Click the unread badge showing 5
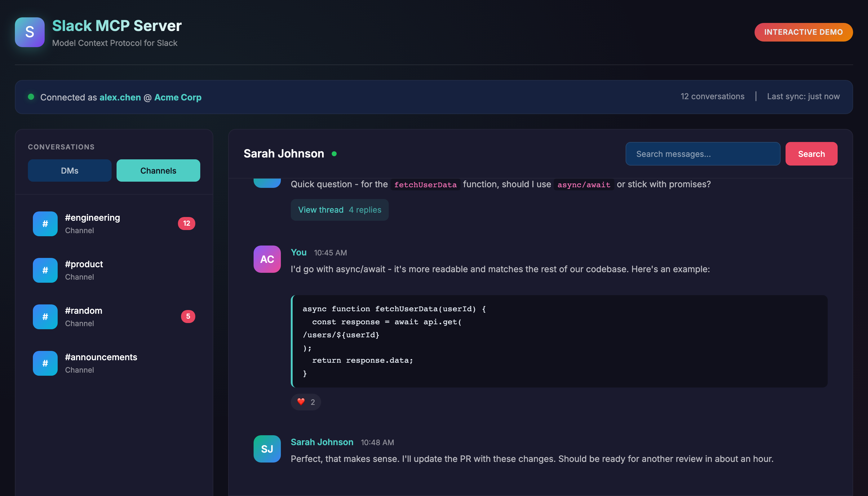 (188, 317)
